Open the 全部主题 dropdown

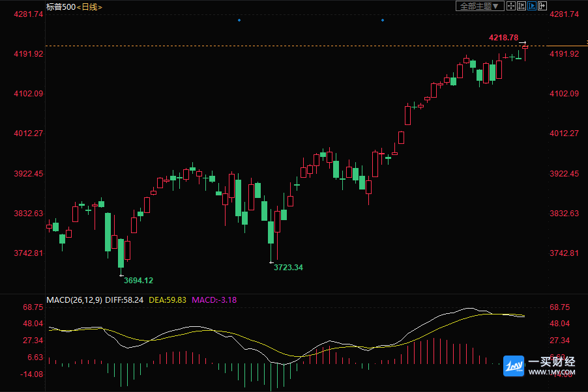(480, 6)
